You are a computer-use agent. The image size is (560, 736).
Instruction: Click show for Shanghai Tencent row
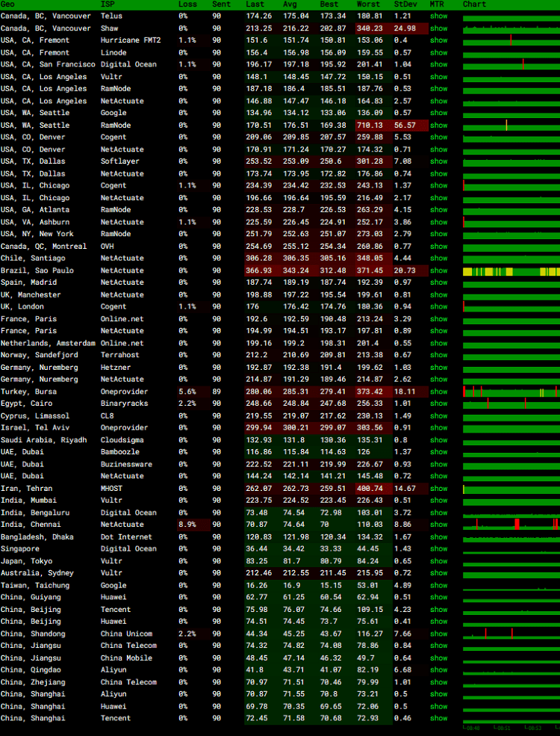click(x=438, y=718)
